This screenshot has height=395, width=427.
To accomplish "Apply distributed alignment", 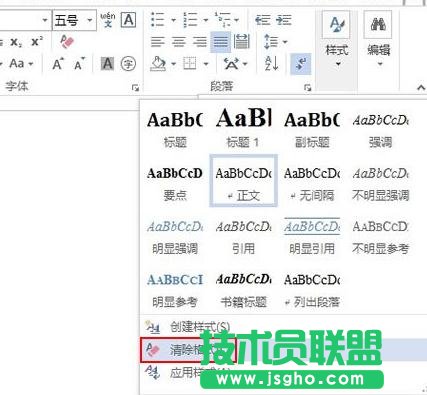I will 241,42.
